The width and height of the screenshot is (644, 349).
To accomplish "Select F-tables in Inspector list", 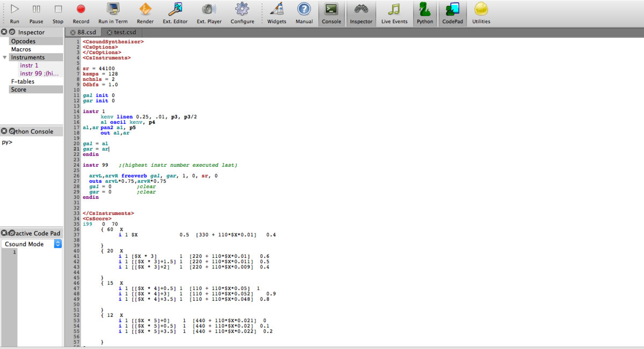I will point(23,81).
